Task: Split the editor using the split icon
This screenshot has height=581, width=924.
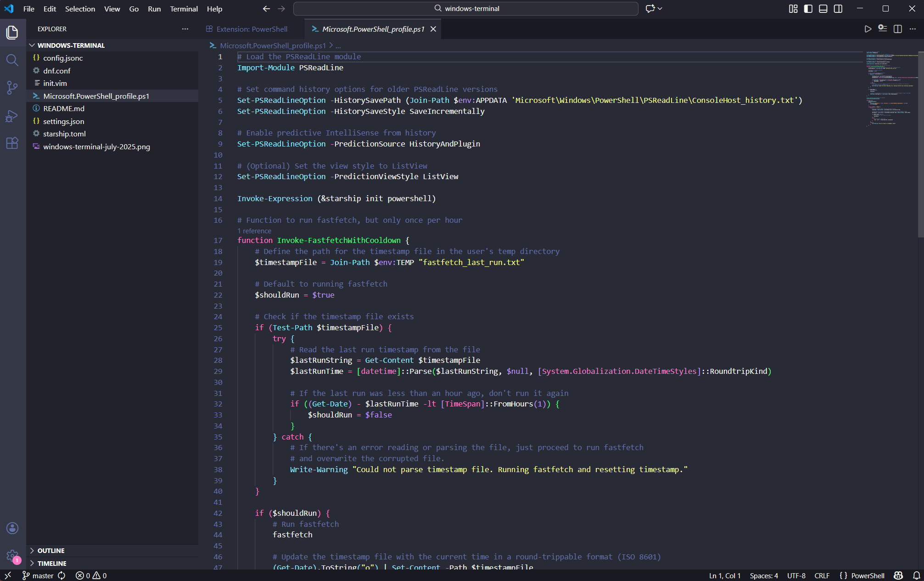Action: point(898,28)
